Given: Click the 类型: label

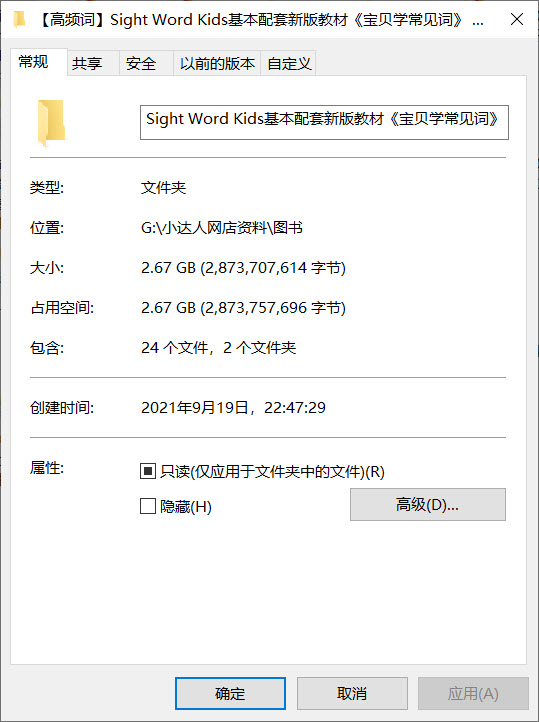Looking at the screenshot, I should click(x=46, y=187).
